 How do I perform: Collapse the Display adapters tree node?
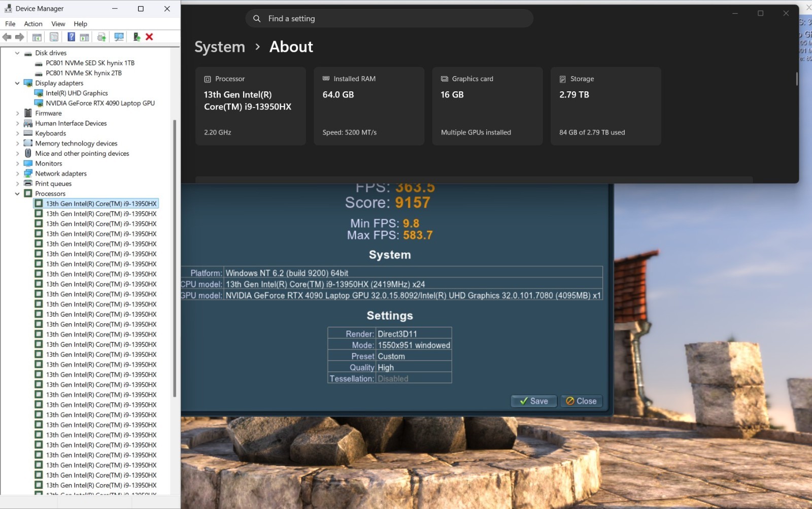17,83
